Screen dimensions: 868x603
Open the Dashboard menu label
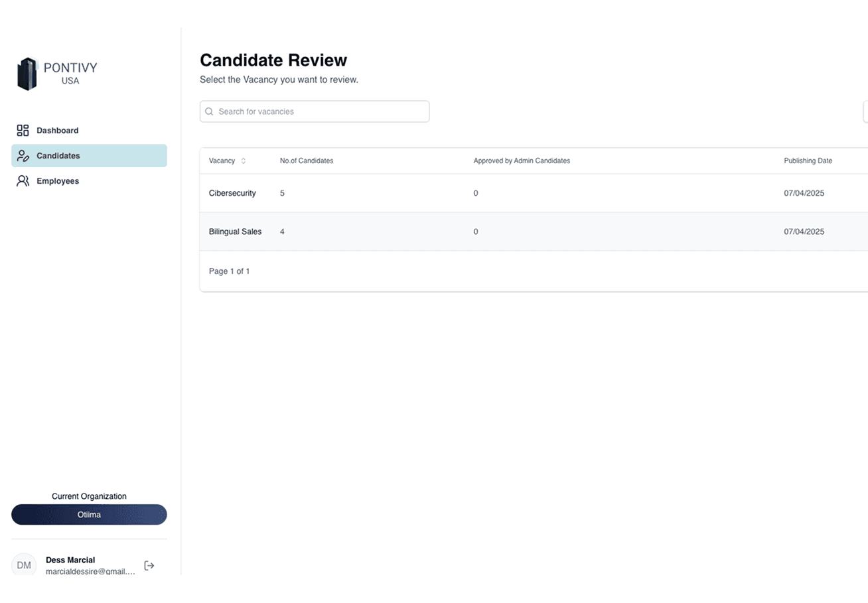[57, 131]
